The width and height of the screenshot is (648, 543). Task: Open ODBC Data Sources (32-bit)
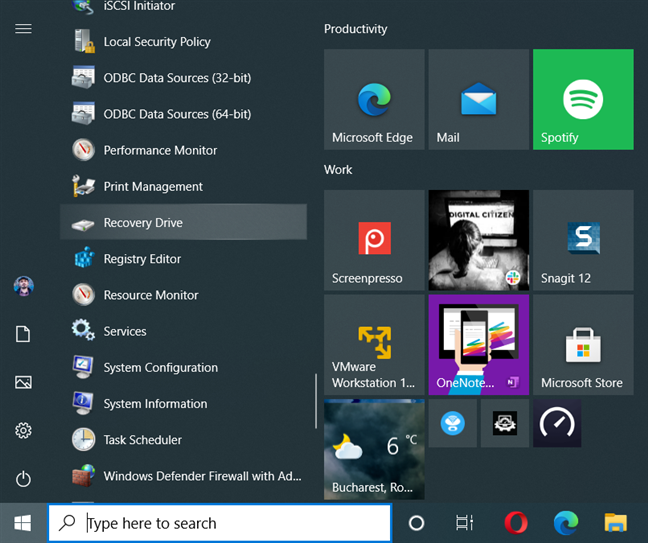(183, 78)
